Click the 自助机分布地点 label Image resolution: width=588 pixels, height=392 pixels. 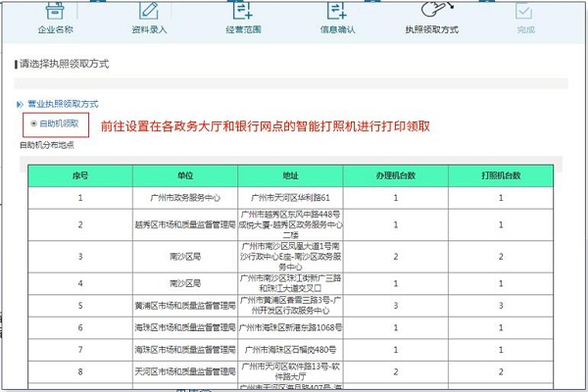[x=47, y=145]
